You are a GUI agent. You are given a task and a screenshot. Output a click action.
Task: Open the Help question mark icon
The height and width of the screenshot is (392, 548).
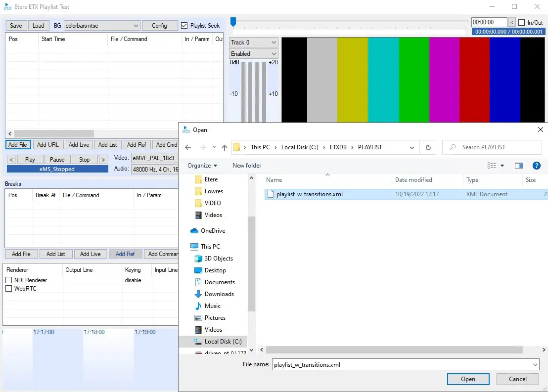[x=536, y=166]
